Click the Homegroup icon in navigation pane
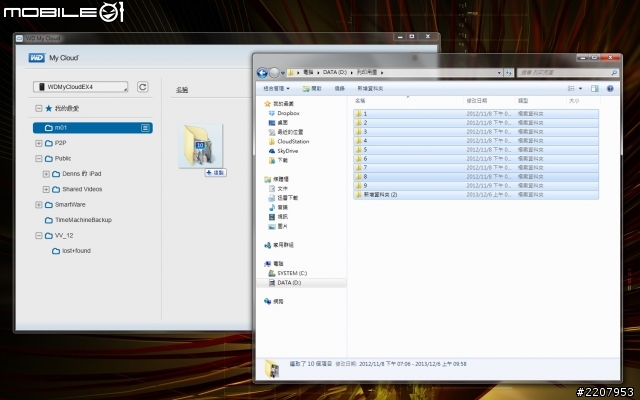The width and height of the screenshot is (640, 400). [x=268, y=245]
